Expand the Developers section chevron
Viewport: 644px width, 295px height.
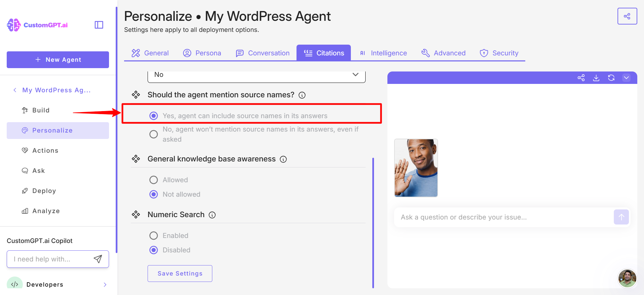[x=105, y=285]
